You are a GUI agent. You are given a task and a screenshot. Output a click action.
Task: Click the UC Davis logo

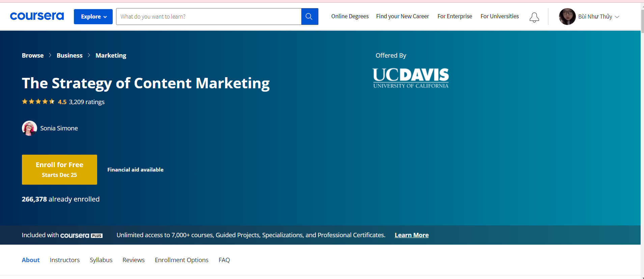(x=411, y=78)
